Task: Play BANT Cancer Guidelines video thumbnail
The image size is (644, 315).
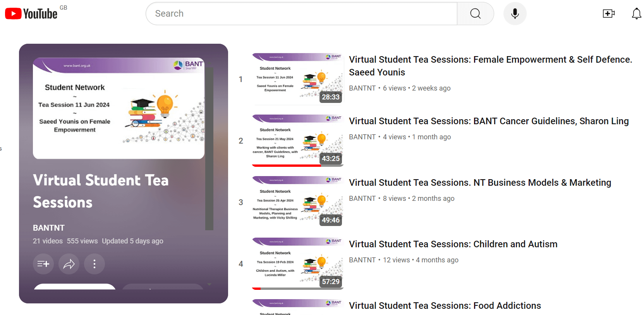Action: tap(298, 140)
